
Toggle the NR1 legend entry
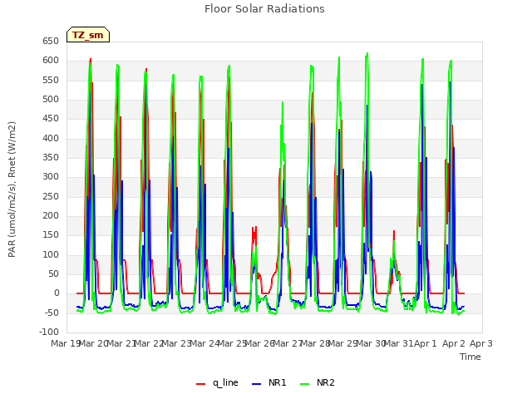[x=269, y=382]
